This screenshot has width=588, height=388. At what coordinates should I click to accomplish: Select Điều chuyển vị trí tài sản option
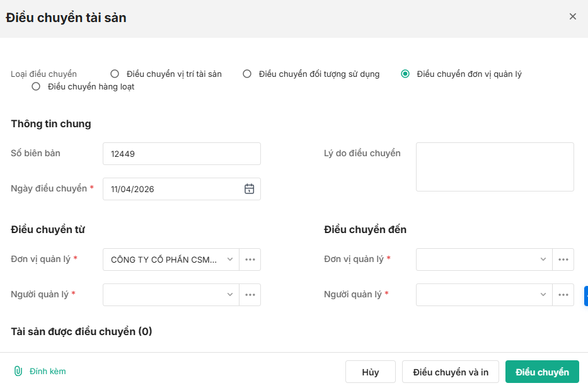pos(115,74)
